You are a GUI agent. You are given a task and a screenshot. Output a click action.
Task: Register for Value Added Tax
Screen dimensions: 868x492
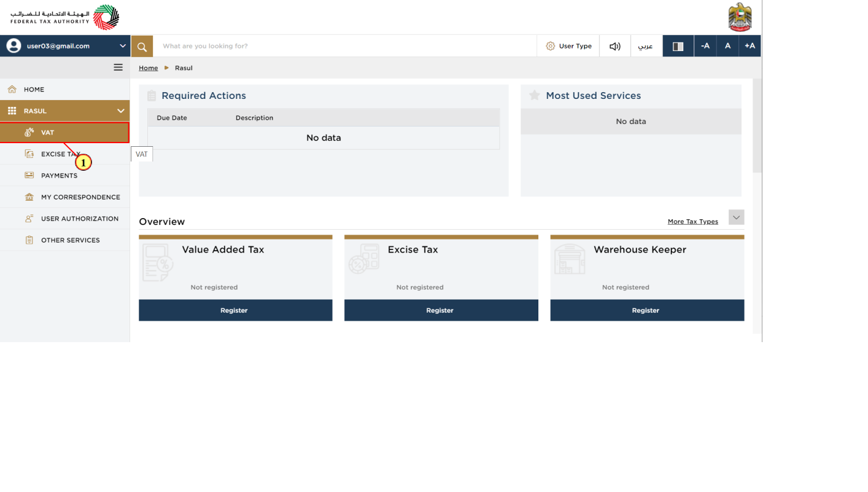236,310
